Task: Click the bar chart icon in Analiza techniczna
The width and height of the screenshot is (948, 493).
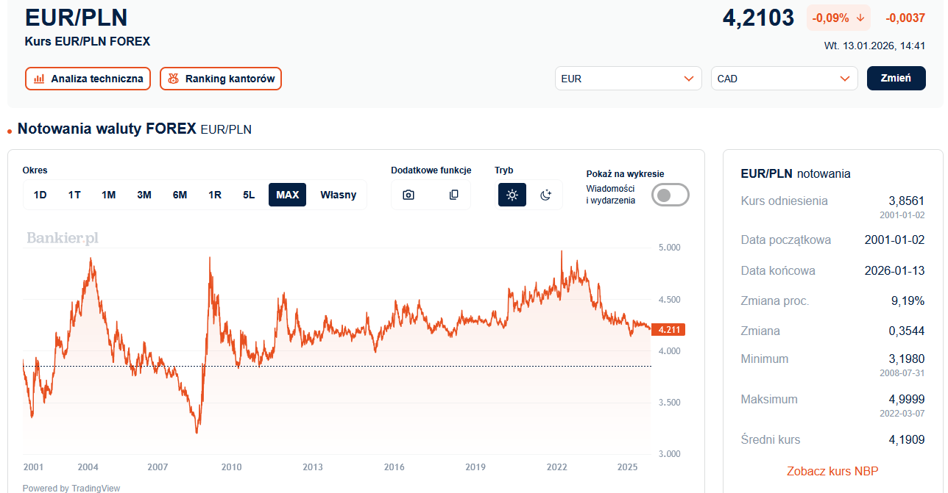Action: click(x=39, y=79)
